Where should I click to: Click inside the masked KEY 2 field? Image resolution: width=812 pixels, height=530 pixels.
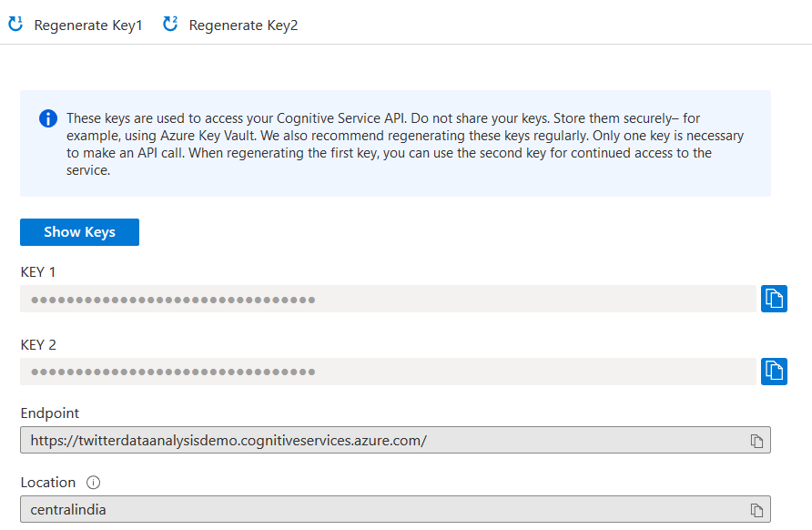click(x=388, y=372)
